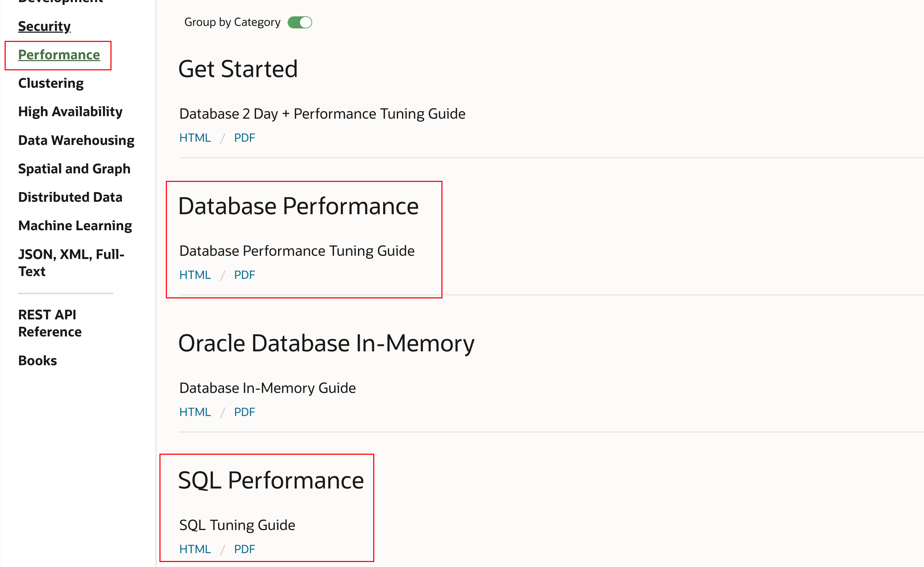
Task: Download PDF of 2 Day Performance Tuning Guide
Action: pos(244,138)
